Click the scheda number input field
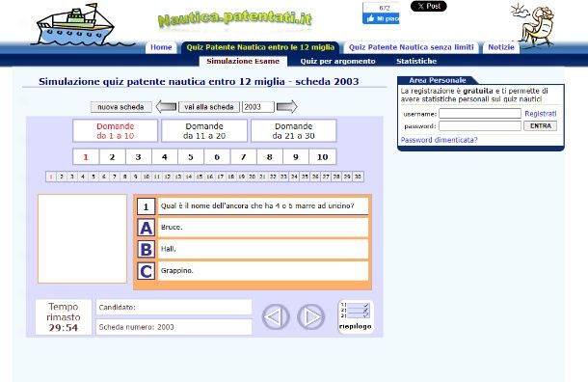 (x=258, y=107)
